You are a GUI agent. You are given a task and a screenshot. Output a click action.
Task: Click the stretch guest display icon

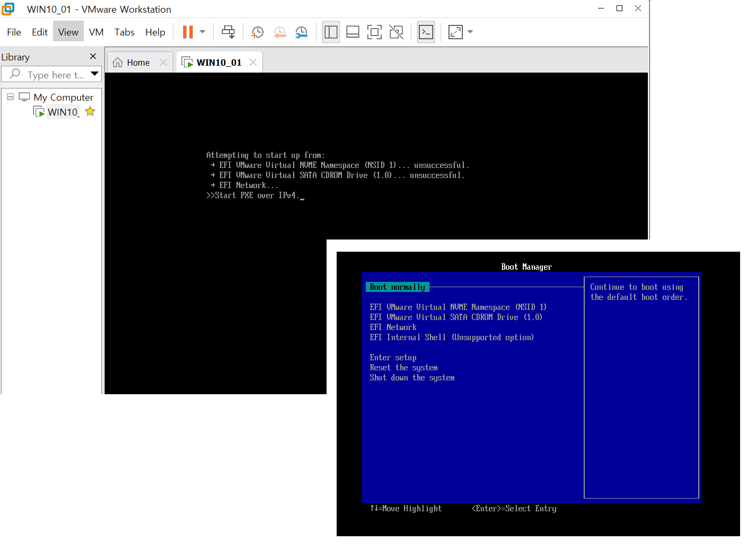[455, 32]
